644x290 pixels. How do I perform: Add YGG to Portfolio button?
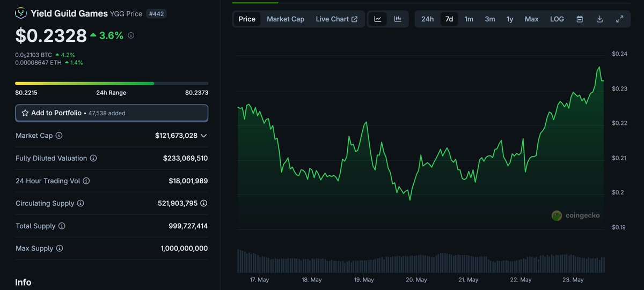112,113
